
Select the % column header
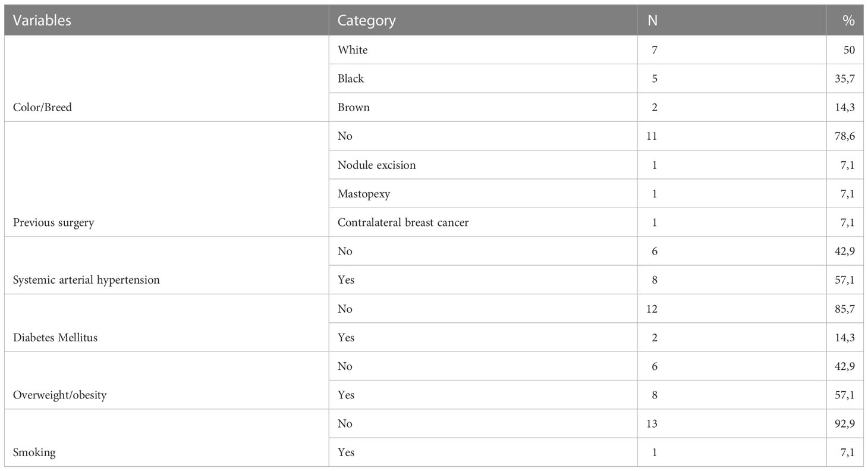(845, 20)
